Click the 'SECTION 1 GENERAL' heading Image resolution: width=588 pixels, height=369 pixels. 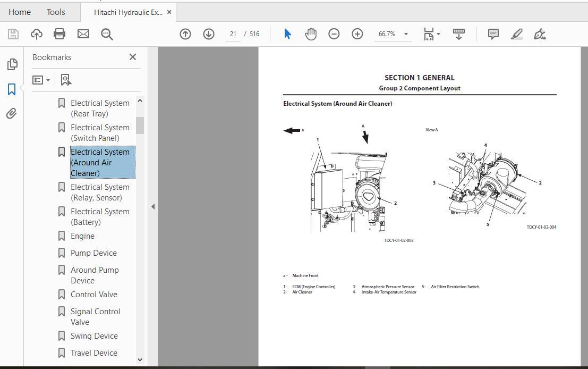419,78
